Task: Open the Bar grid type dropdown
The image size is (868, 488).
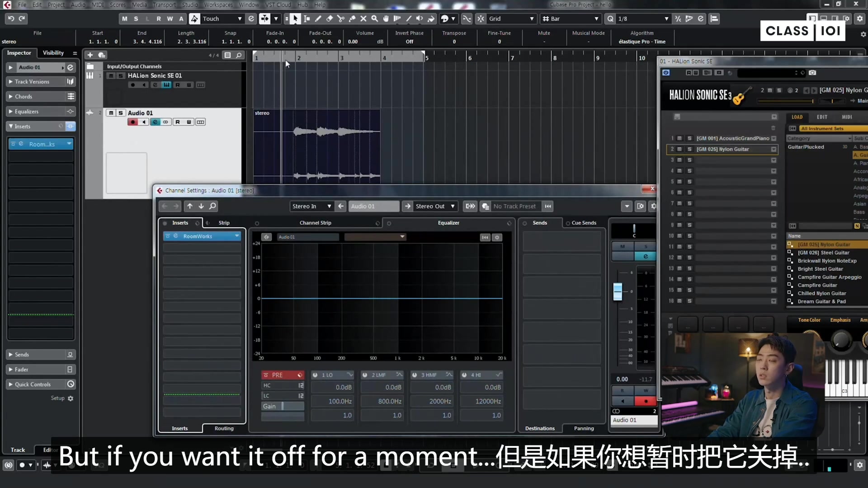Action: point(571,19)
